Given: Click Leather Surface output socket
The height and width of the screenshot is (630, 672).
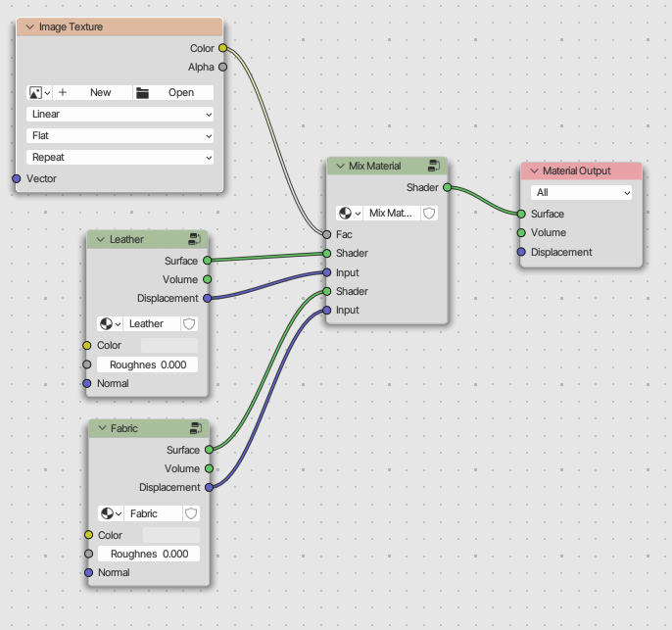Looking at the screenshot, I should 208,261.
